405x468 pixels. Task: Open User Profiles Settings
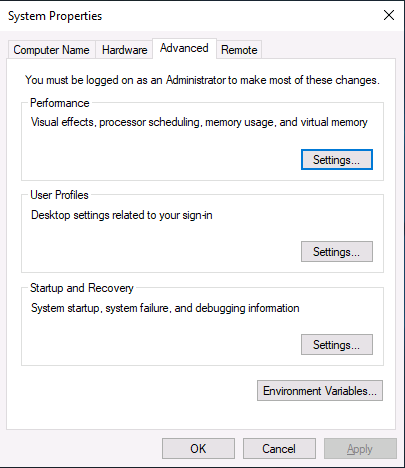click(x=337, y=252)
